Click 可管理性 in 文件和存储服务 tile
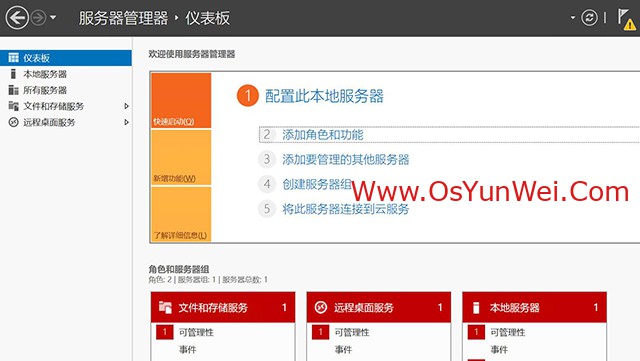The image size is (640, 361). [x=196, y=332]
